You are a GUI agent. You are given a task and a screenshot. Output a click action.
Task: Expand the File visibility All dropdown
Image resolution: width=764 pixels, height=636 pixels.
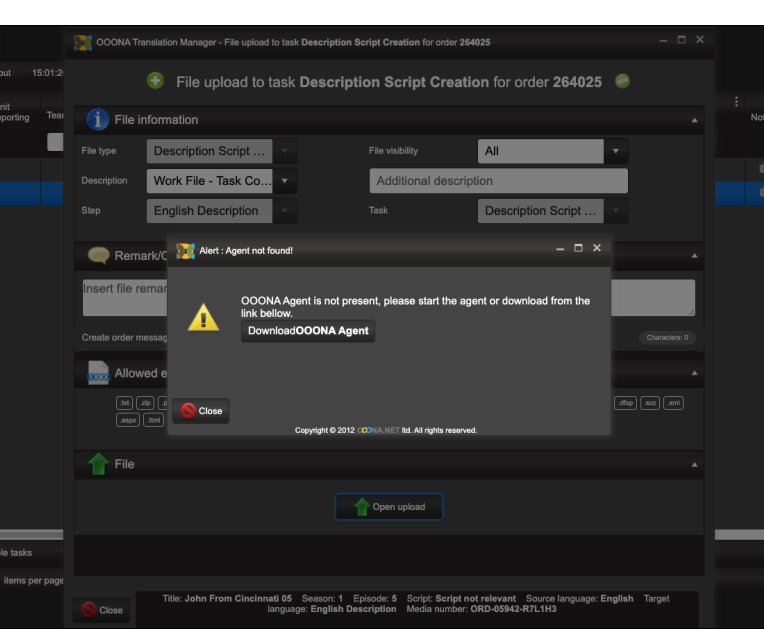(x=616, y=151)
